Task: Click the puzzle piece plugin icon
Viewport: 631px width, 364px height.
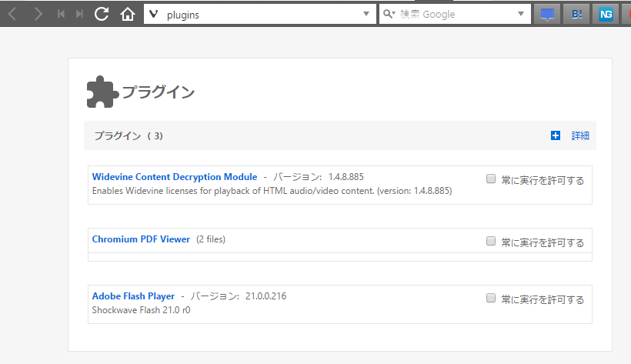Action: point(102,92)
